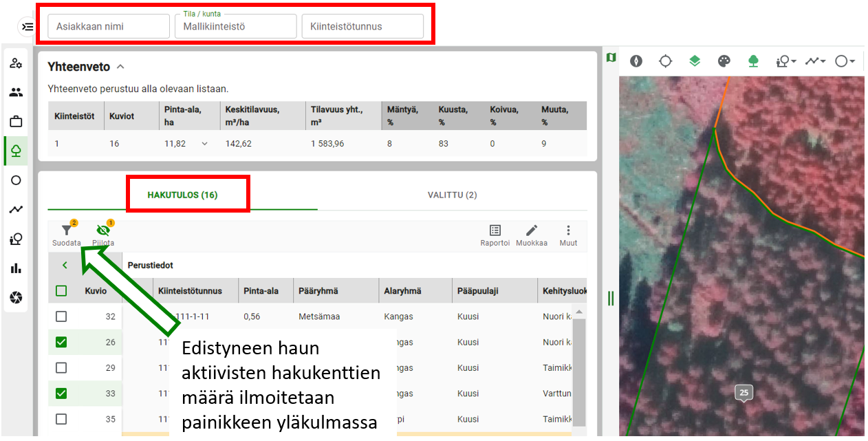This screenshot has width=868, height=441.
Task: Collapse Perustiedot column group with left chevron
Action: [x=65, y=265]
